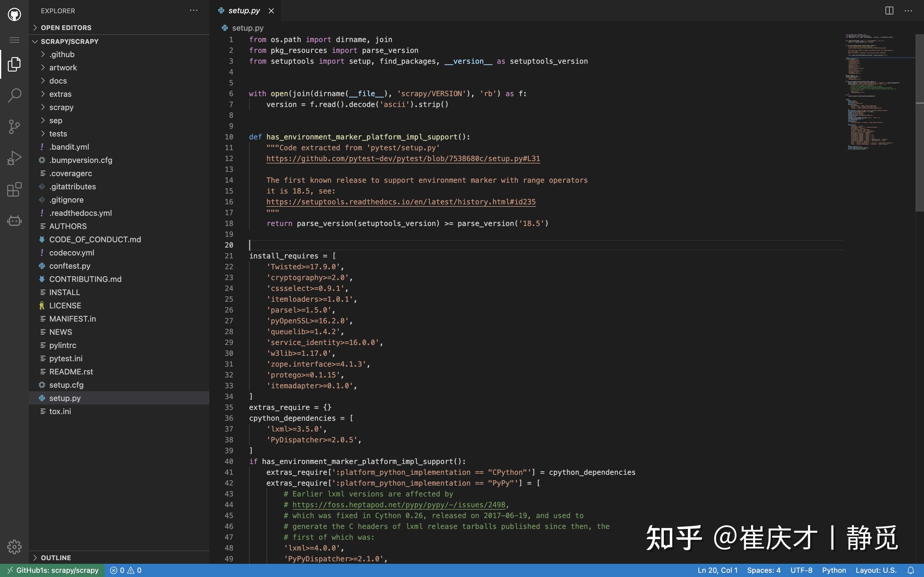
Task: Expand the tests folder
Action: (58, 133)
